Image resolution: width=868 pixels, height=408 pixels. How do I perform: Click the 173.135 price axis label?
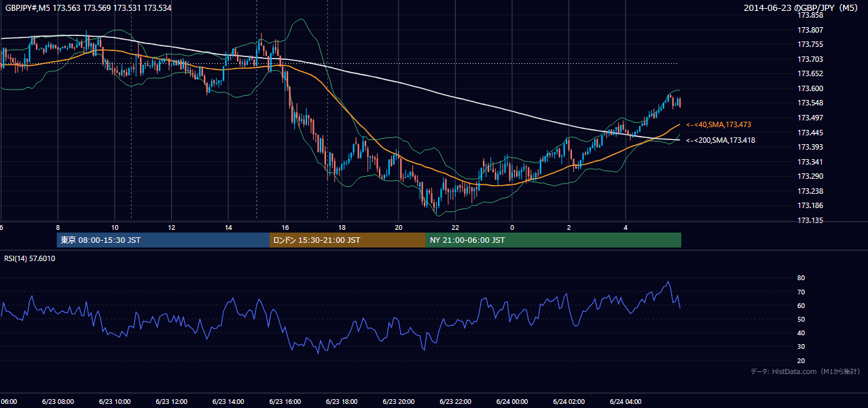[x=810, y=220]
